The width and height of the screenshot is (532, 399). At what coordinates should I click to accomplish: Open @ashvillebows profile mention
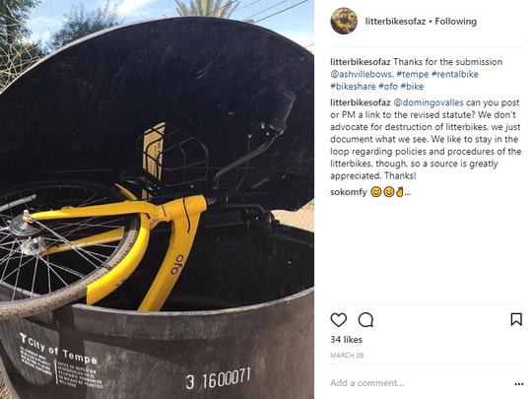[x=361, y=74]
